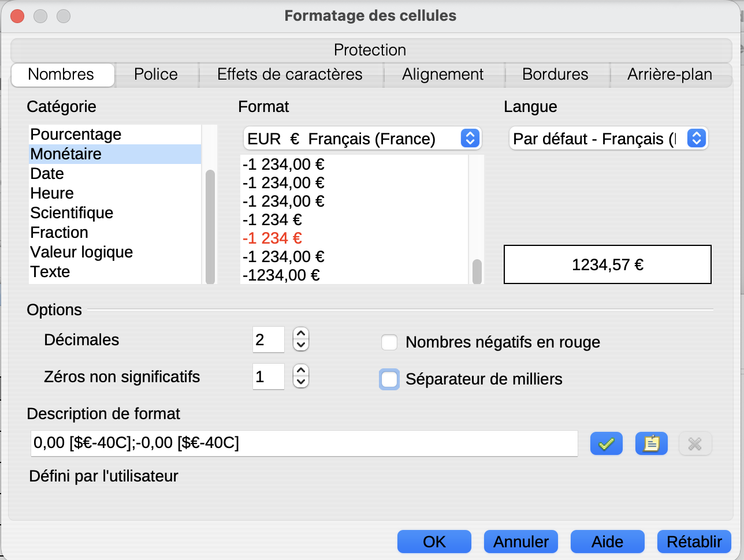Confirm with the OK button
This screenshot has width=744, height=560.
tap(434, 542)
